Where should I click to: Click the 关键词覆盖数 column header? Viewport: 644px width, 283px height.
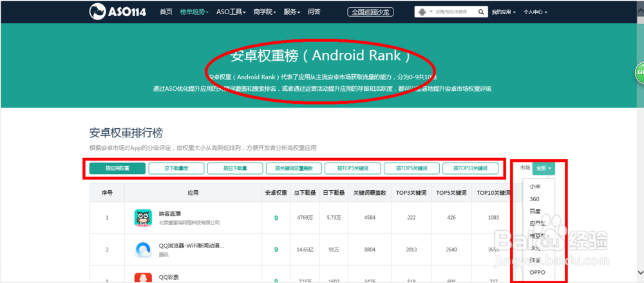pyautogui.click(x=370, y=193)
